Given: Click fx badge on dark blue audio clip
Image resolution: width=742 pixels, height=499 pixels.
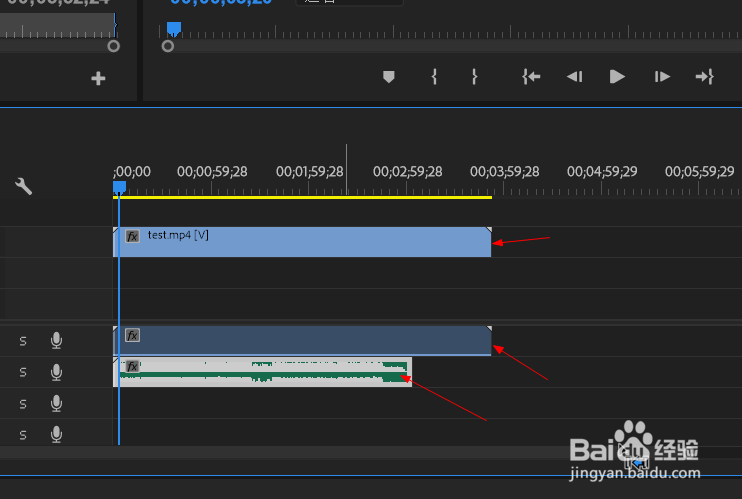Looking at the screenshot, I should pyautogui.click(x=132, y=335).
